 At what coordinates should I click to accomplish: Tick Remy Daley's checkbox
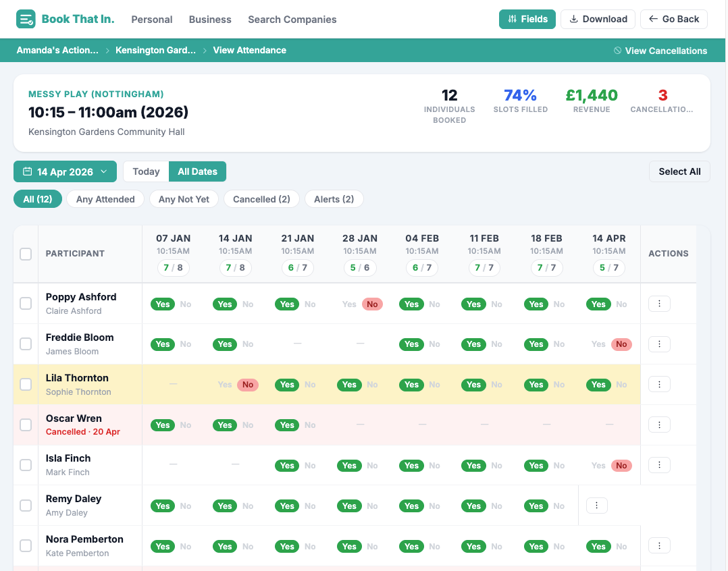tap(26, 505)
